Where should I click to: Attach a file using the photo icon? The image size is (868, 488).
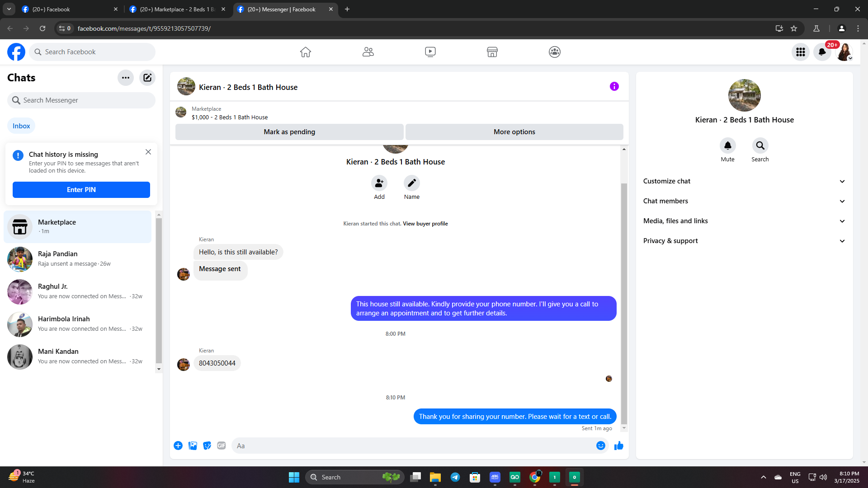click(x=193, y=446)
